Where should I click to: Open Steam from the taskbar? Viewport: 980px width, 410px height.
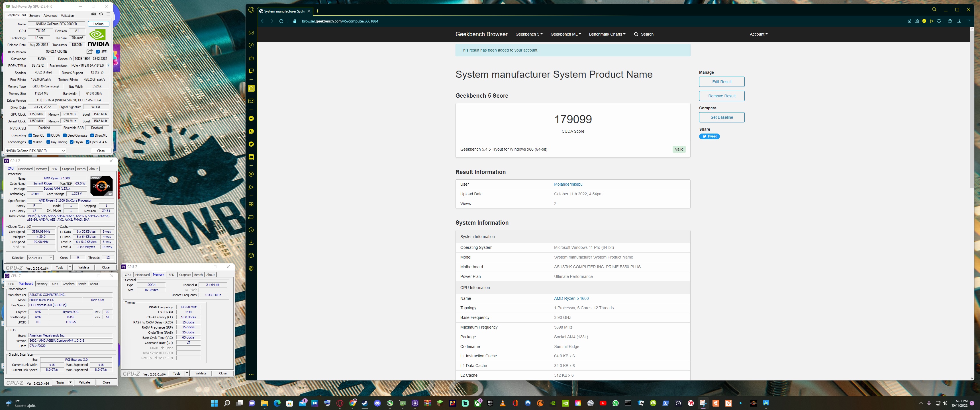point(365,403)
